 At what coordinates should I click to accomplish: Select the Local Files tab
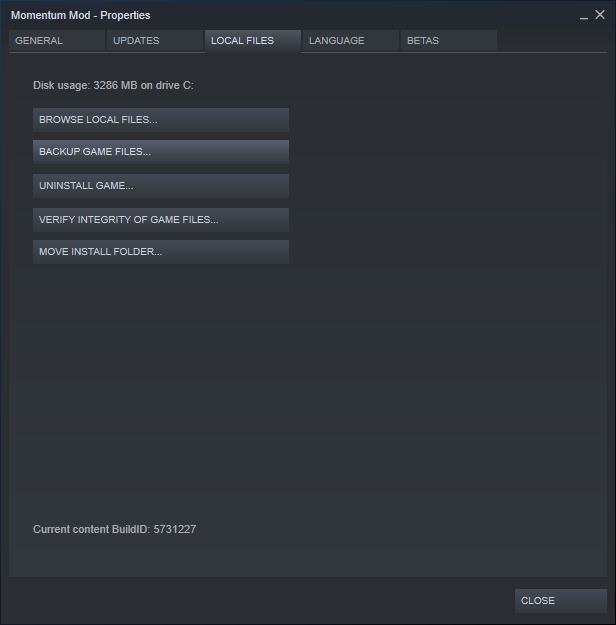[253, 41]
